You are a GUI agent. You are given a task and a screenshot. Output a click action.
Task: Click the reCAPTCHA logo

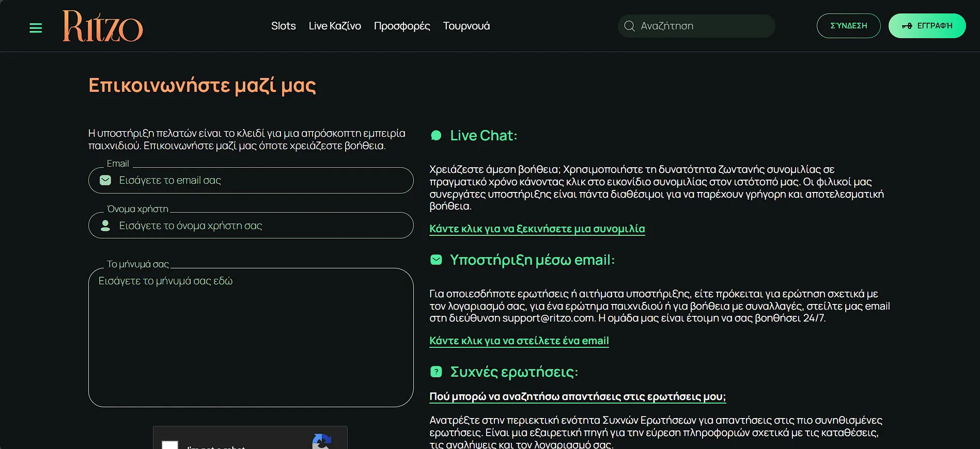[322, 441]
